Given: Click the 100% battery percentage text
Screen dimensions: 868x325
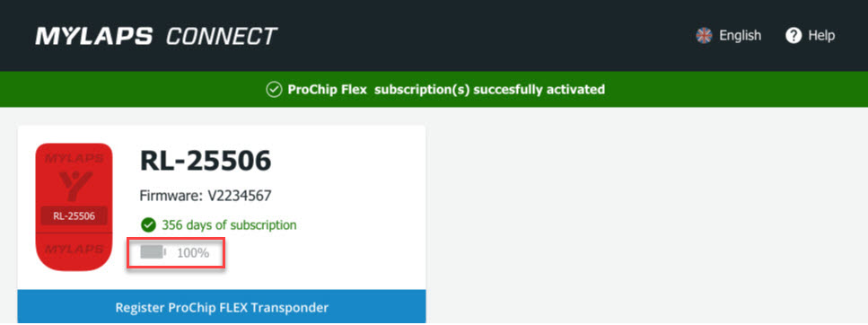Looking at the screenshot, I should pyautogui.click(x=193, y=253).
